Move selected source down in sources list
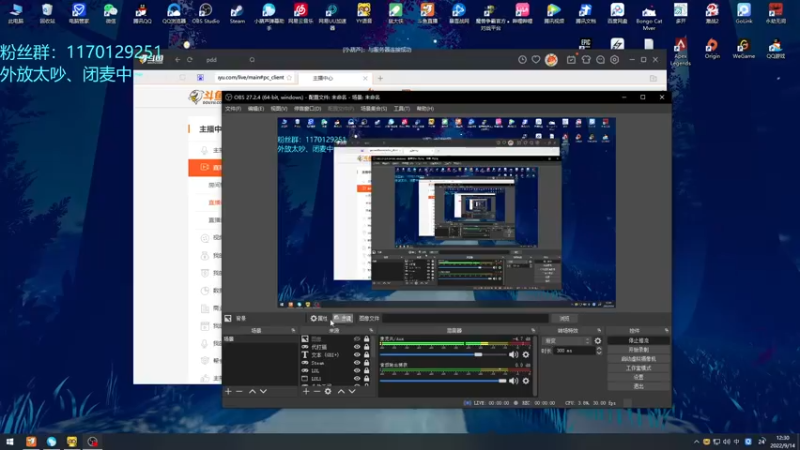The image size is (800, 450). click(352, 391)
